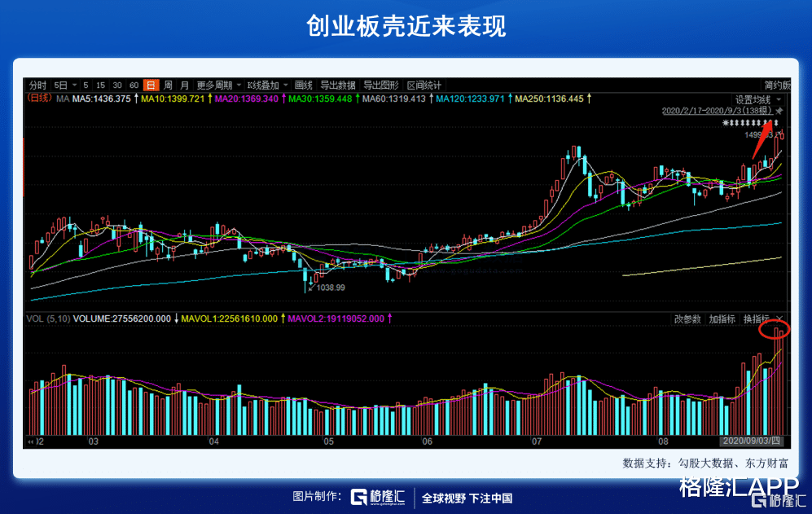Click the 画线 drawing tool button

pos(304,85)
